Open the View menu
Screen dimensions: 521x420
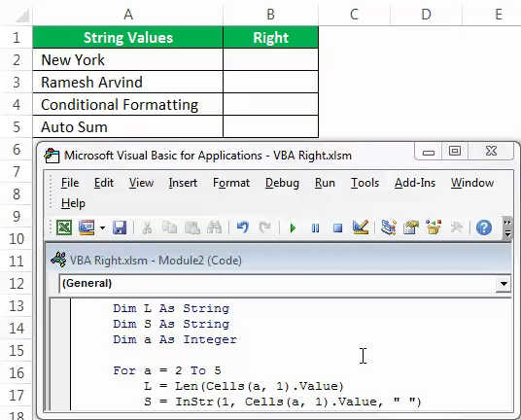(141, 183)
